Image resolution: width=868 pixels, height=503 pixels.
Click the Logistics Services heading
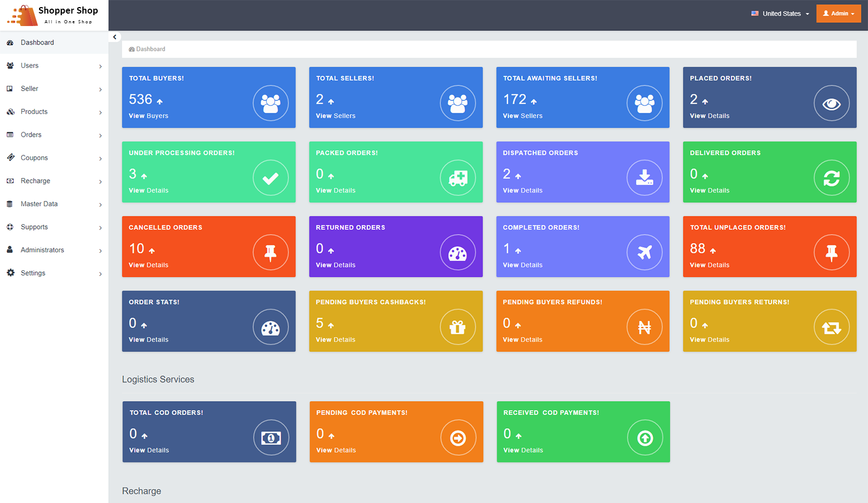[x=158, y=379]
